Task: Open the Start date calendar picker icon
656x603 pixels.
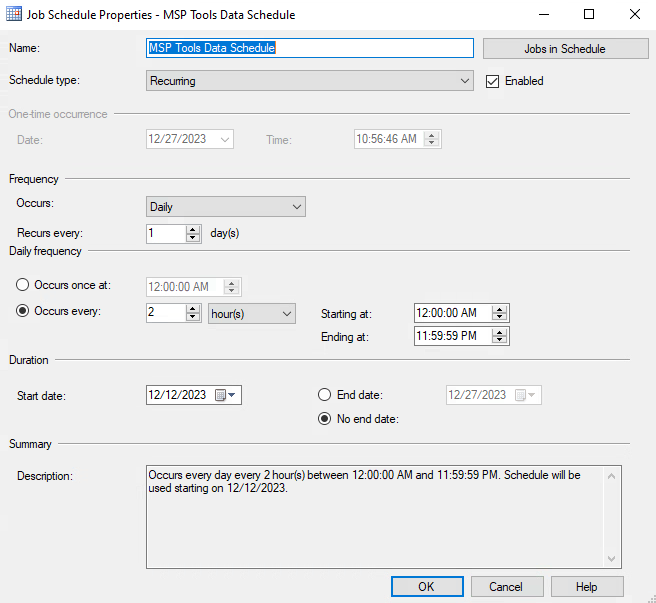Action: point(225,395)
